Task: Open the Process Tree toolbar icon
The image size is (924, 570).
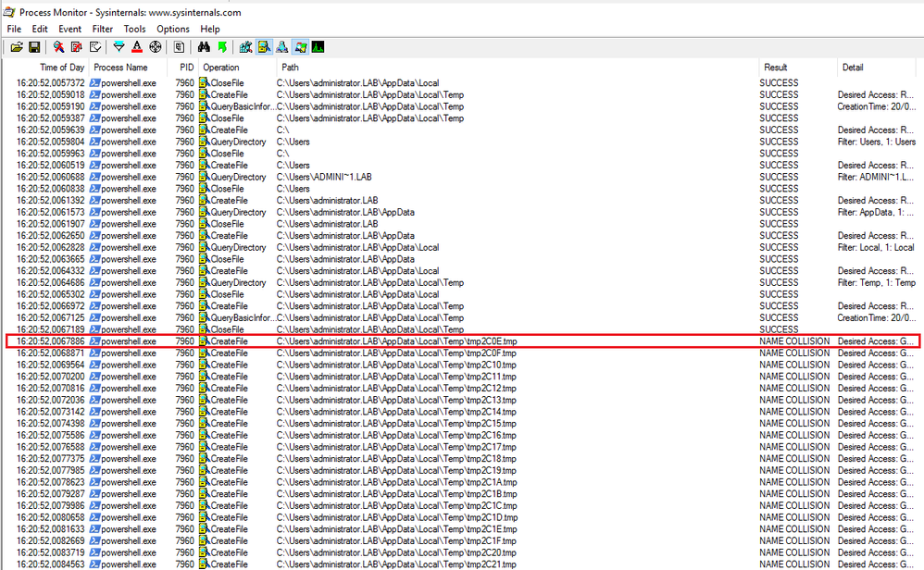Action: click(179, 47)
